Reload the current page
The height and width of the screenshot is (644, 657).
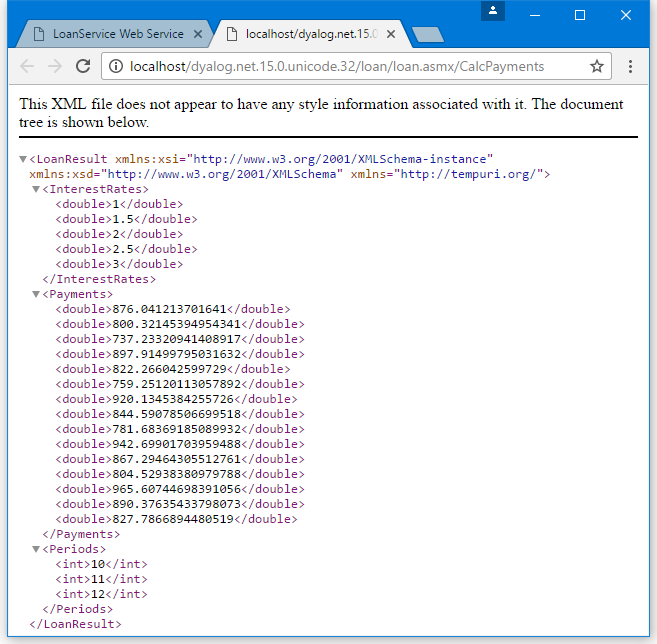click(x=83, y=67)
